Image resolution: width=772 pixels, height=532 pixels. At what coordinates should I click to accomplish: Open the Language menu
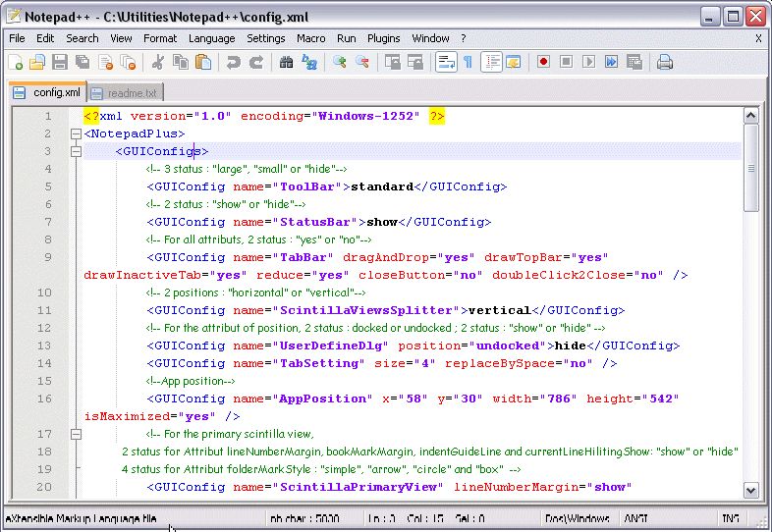[x=212, y=38]
